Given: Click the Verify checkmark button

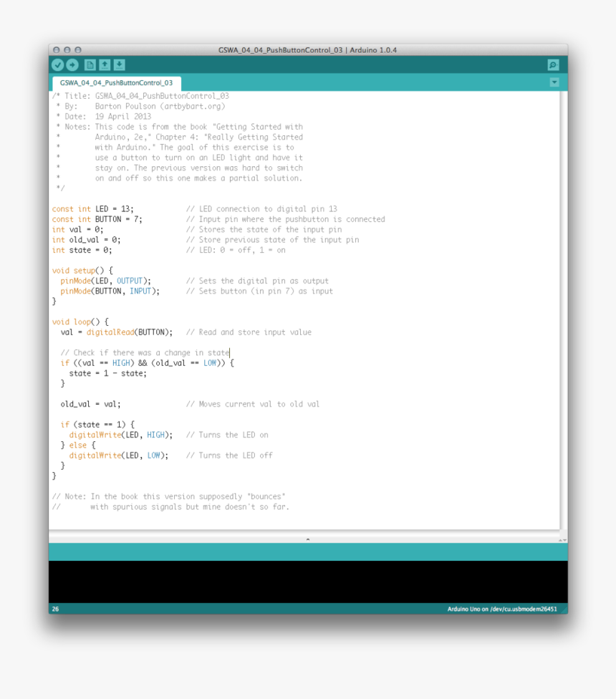Looking at the screenshot, I should click(58, 65).
